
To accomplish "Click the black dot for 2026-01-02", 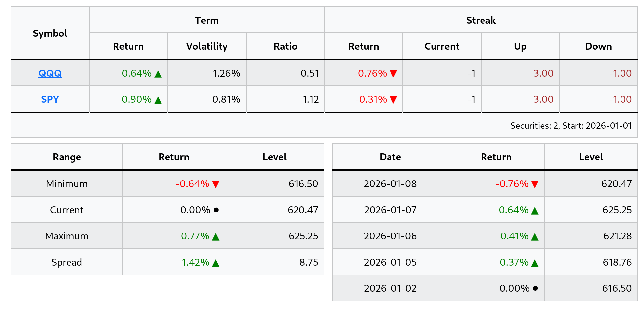I will (535, 288).
